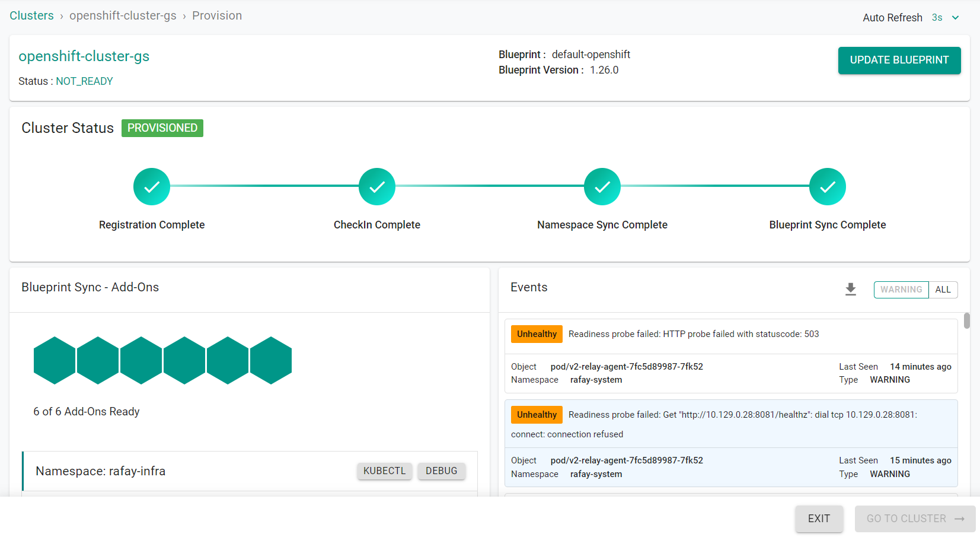This screenshot has height=537, width=980.
Task: Click '15 minutes ago' last seen value
Action: tap(921, 460)
